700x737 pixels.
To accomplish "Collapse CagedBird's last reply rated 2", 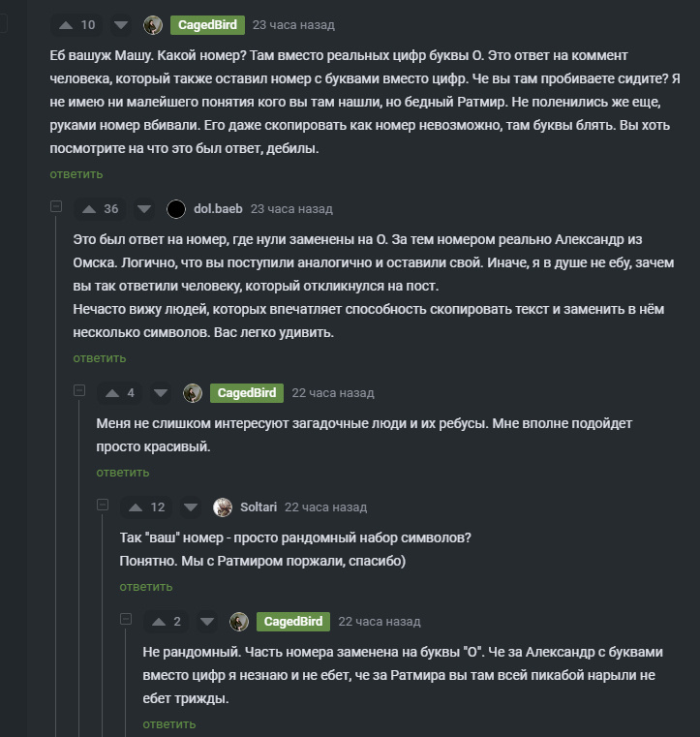I will 126,619.
